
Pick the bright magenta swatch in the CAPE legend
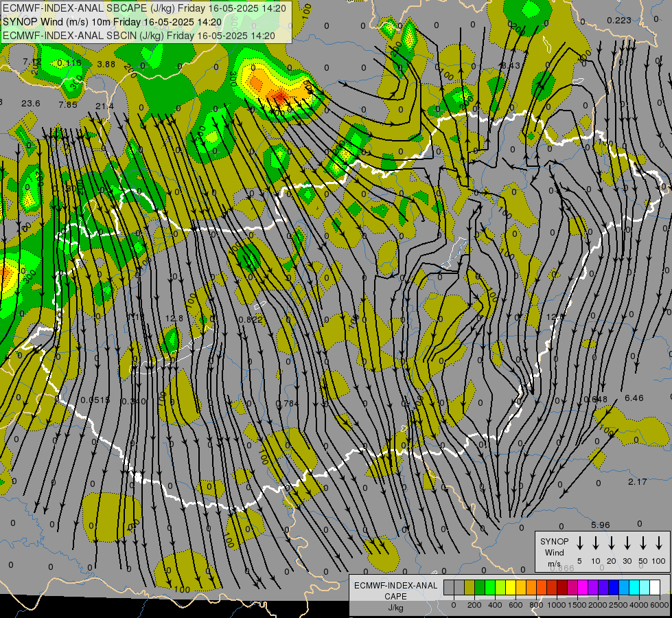click(583, 587)
